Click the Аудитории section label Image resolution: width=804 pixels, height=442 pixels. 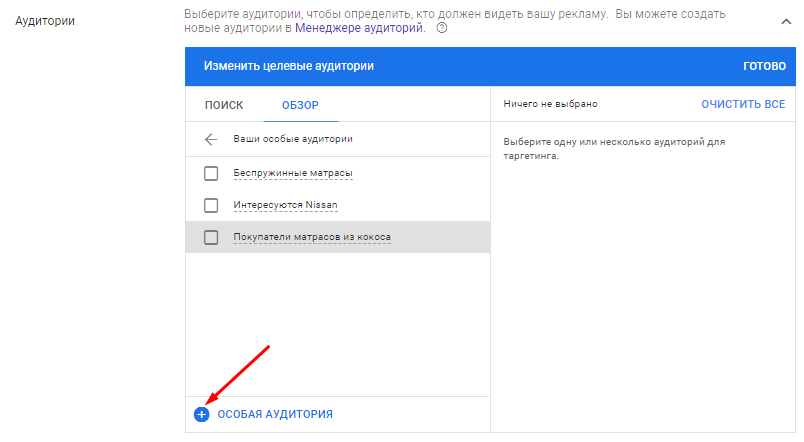[x=45, y=21]
